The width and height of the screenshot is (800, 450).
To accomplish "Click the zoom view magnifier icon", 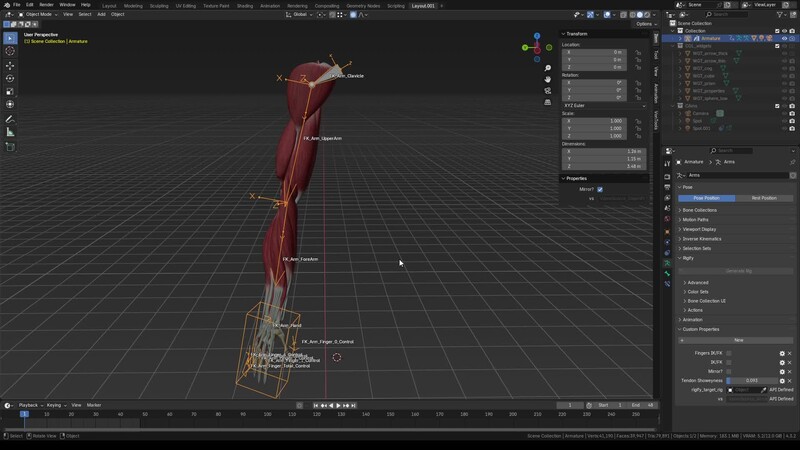I will tap(548, 68).
